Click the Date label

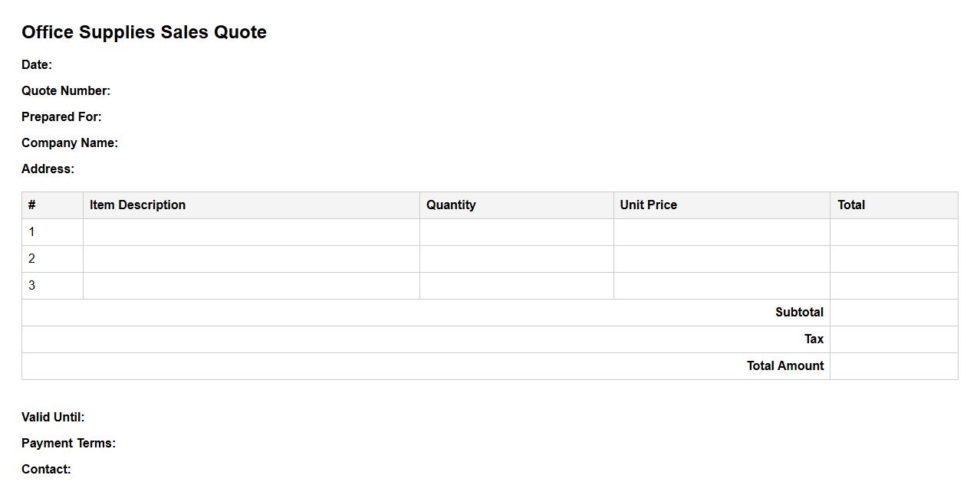point(37,65)
